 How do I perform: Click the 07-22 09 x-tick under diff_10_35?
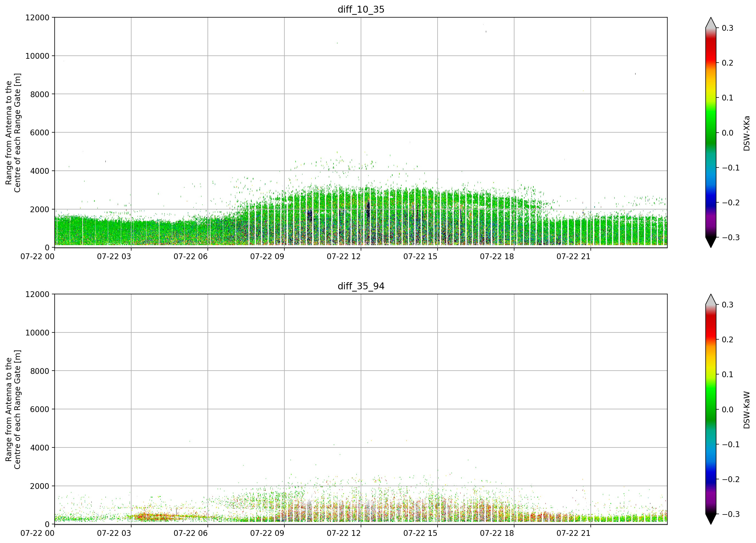coord(267,256)
